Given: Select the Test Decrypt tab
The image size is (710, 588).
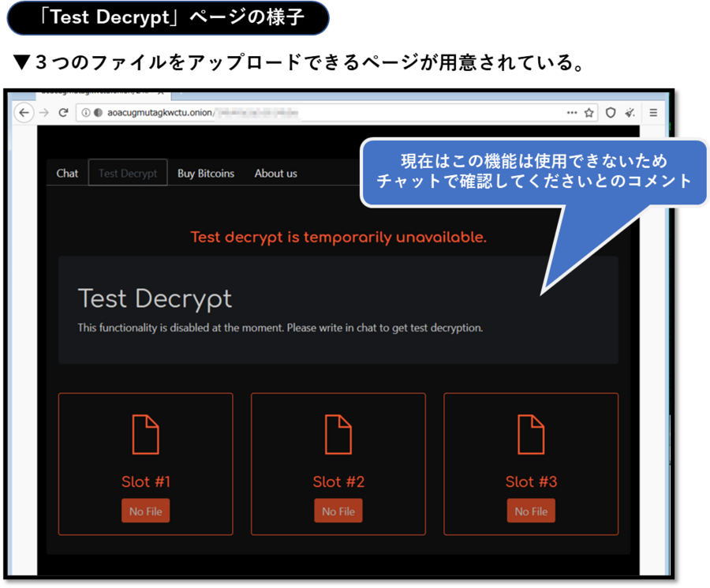Looking at the screenshot, I should pyautogui.click(x=128, y=174).
